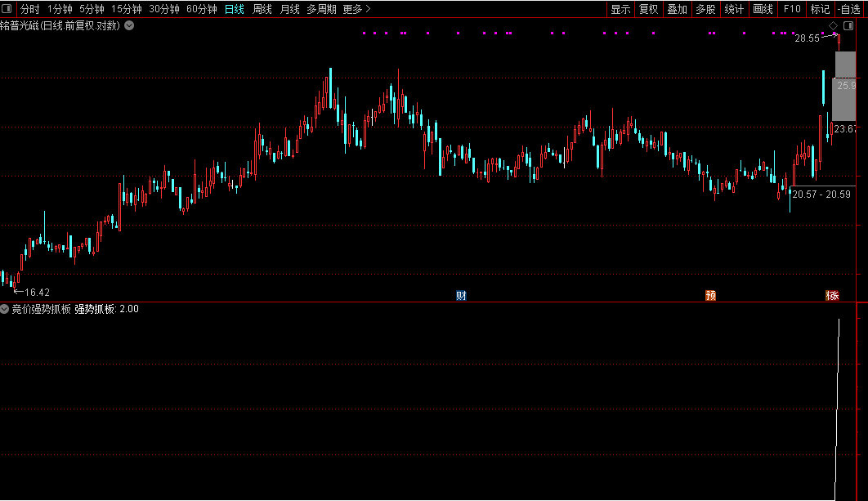868x501 pixels.
Task: Open F10 company information
Action: (x=791, y=9)
